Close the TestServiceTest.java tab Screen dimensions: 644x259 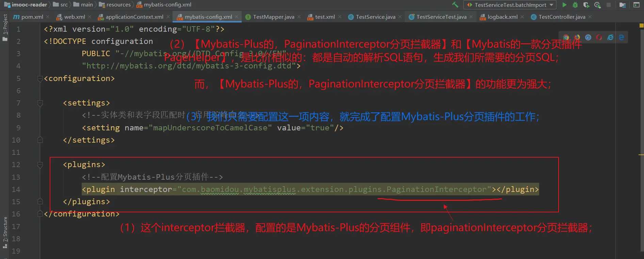click(471, 17)
